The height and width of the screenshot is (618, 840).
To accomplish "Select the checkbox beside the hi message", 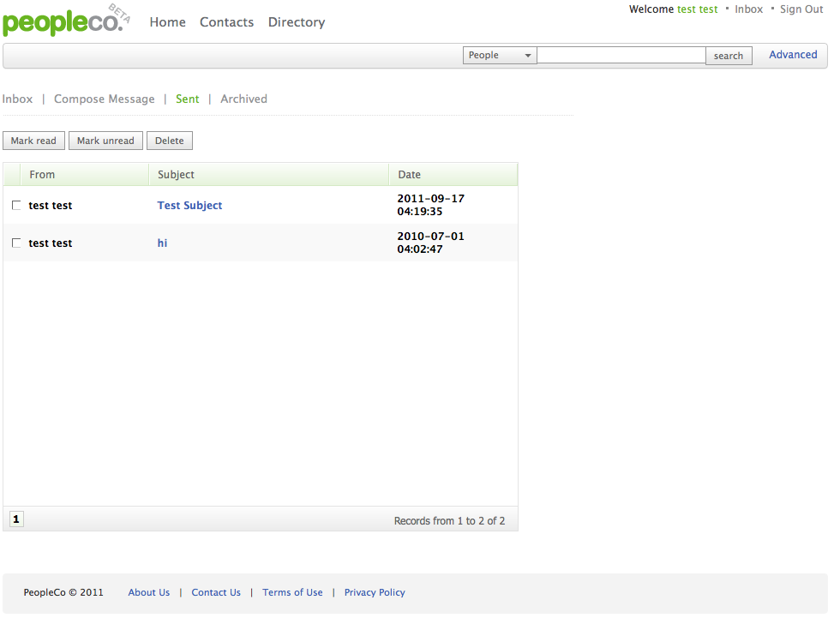I will [x=16, y=243].
